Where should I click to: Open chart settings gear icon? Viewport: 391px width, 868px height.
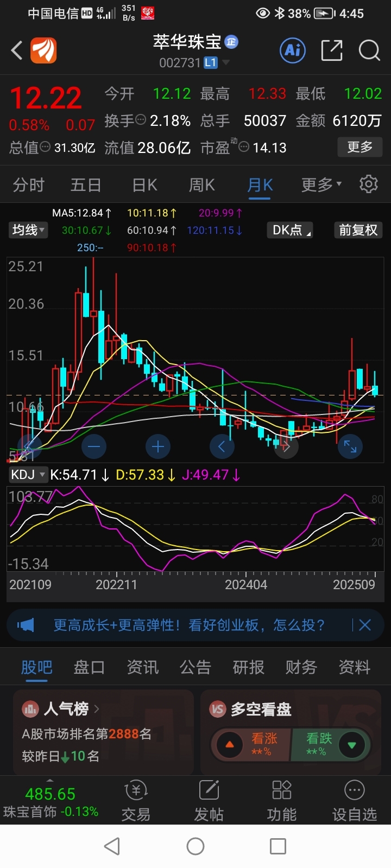coord(369,184)
